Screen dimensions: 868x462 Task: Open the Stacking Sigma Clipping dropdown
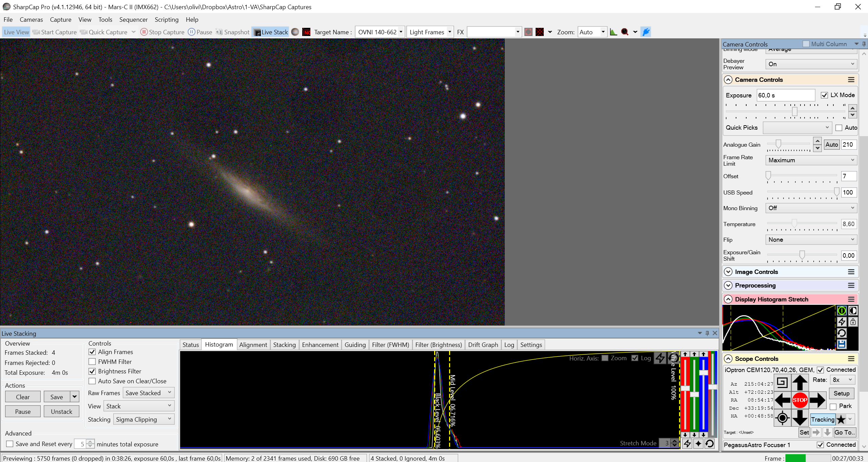[144, 419]
